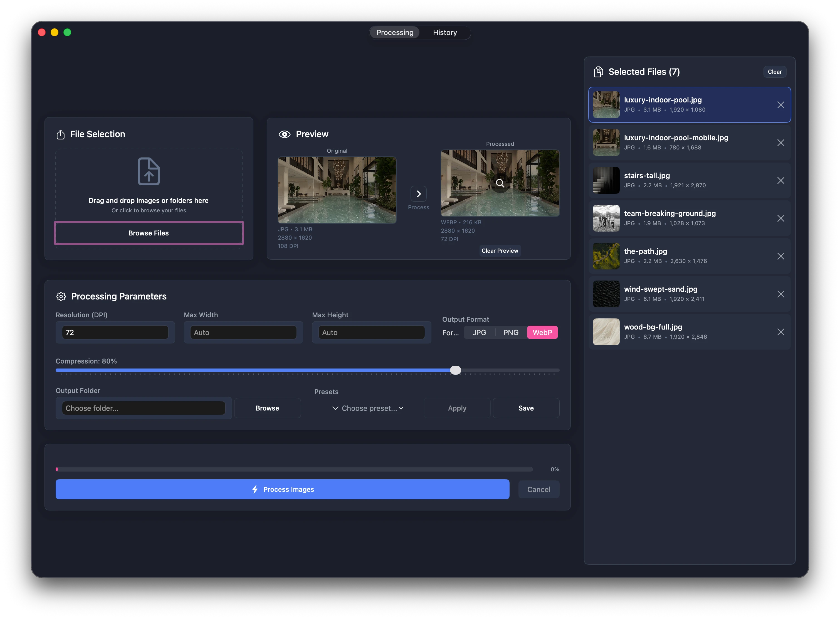This screenshot has height=619, width=840.
Task: Click Clear Preview under the processed image
Action: pos(500,250)
